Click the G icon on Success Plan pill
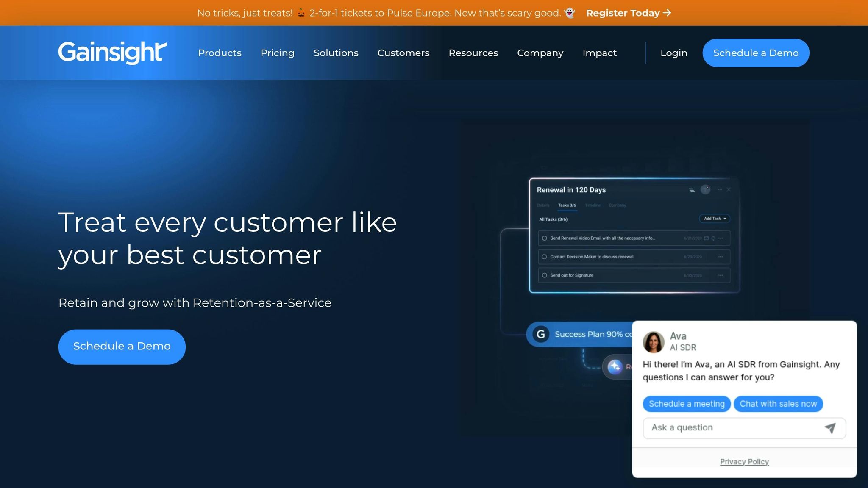 pos(541,334)
